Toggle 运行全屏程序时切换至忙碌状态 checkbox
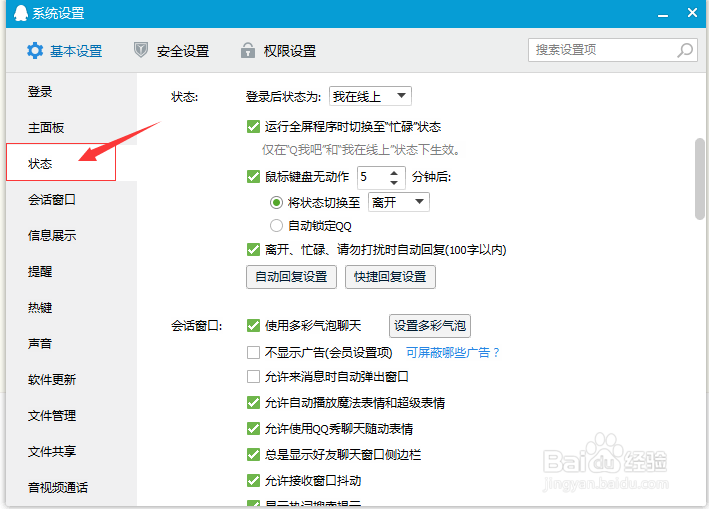The image size is (709, 509). click(253, 127)
